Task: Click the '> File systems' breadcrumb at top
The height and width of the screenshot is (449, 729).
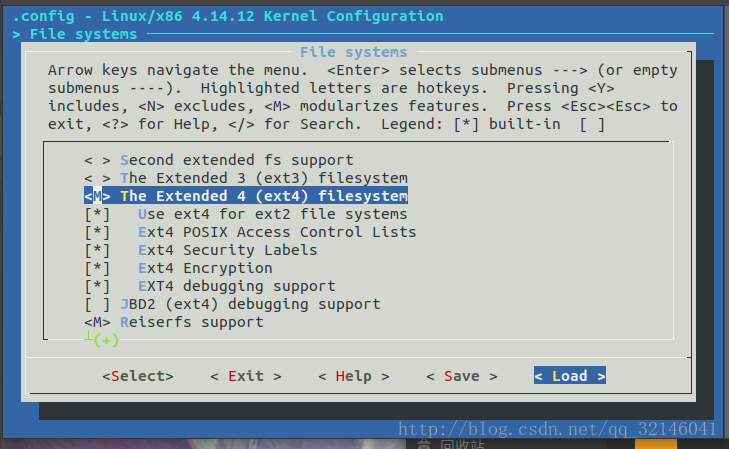Action: point(75,34)
